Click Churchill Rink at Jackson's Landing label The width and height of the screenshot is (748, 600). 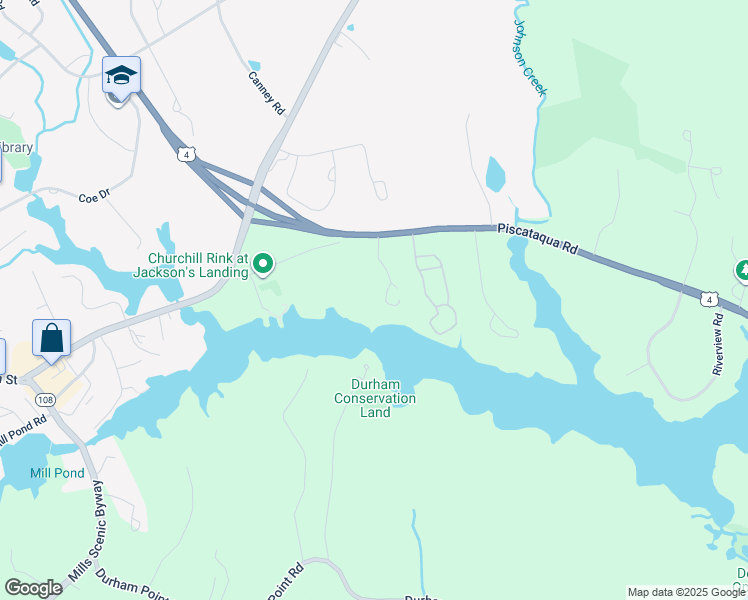191,265
